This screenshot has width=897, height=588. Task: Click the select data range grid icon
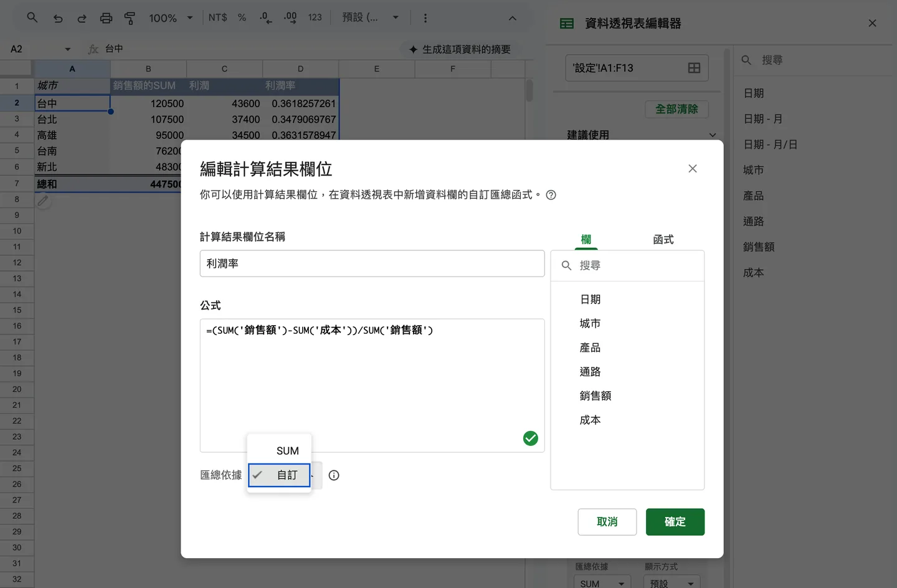(694, 68)
